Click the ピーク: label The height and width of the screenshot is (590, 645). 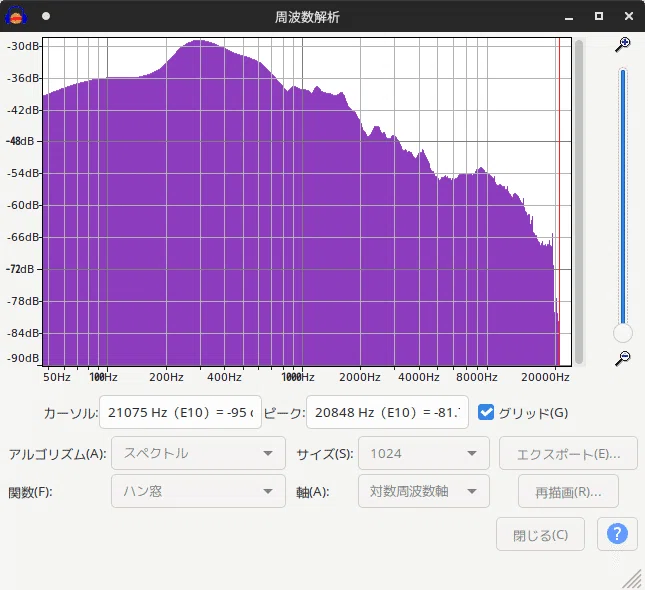(284, 413)
